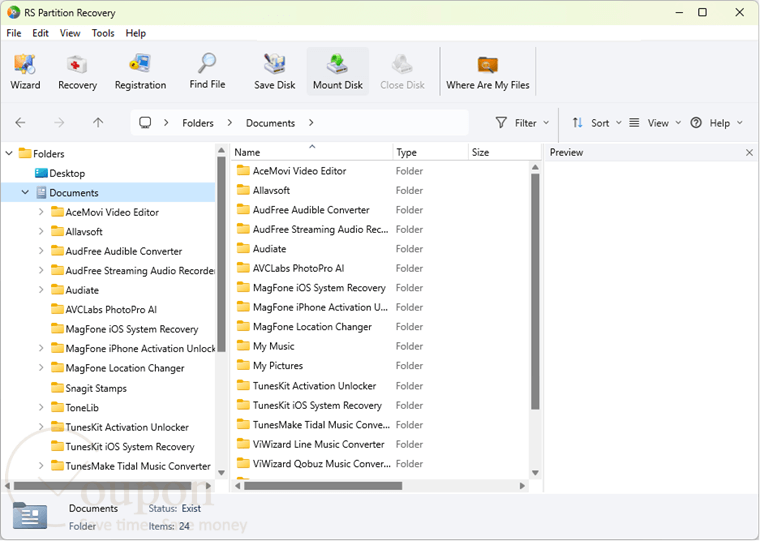The width and height of the screenshot is (760, 541).
Task: Open the Help menu in menu bar
Action: click(136, 33)
